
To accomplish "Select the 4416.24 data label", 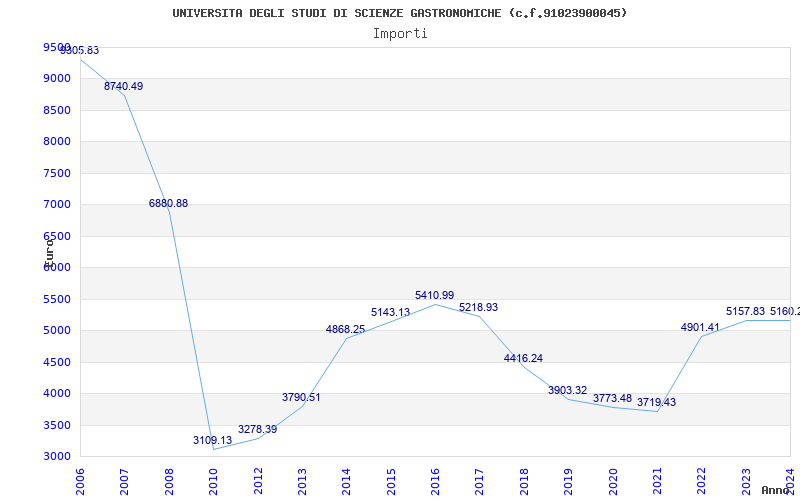I will pyautogui.click(x=523, y=358).
